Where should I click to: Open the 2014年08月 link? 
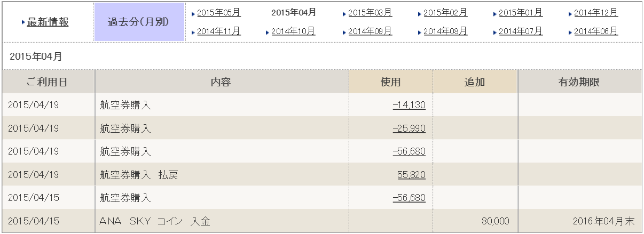pyautogui.click(x=445, y=31)
